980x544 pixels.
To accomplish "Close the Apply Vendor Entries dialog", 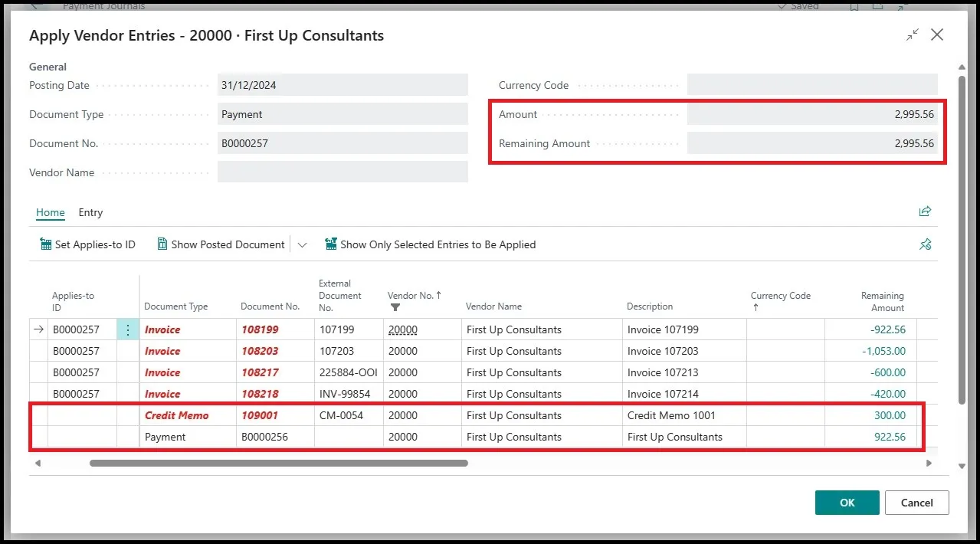I will [936, 35].
